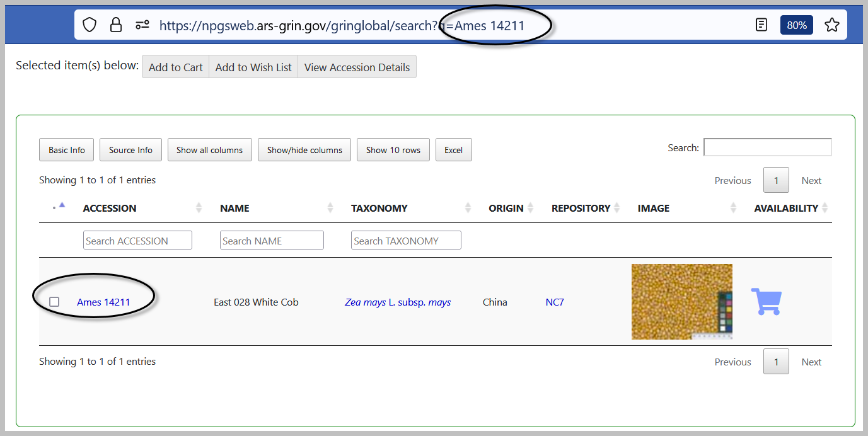Open the Ames 14211 accession link

point(103,302)
